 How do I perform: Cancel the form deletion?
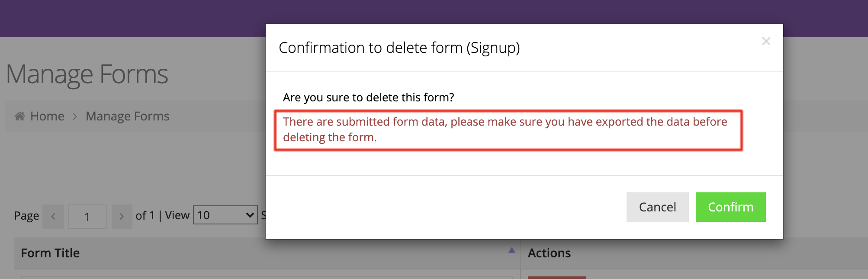pyautogui.click(x=657, y=207)
